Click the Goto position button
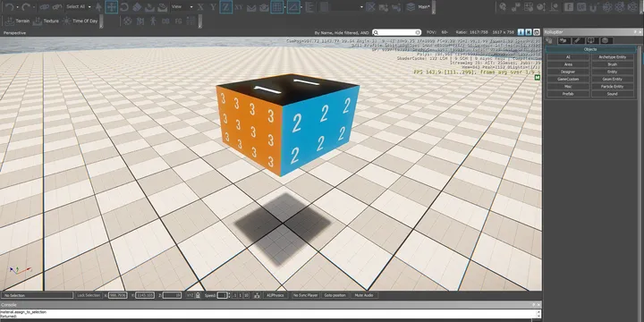 click(x=335, y=295)
